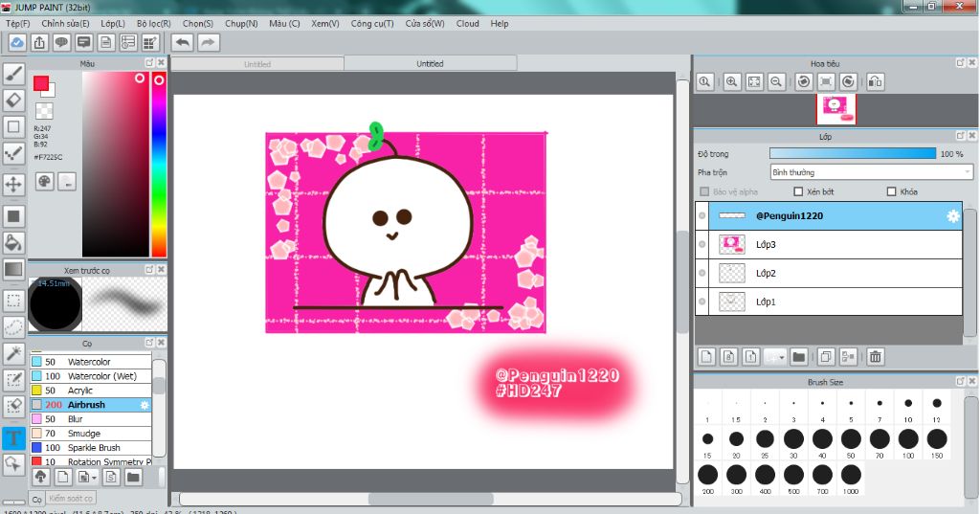The width and height of the screenshot is (980, 514).
Task: Select the Watercolor (Wet) brush
Action: (x=101, y=376)
